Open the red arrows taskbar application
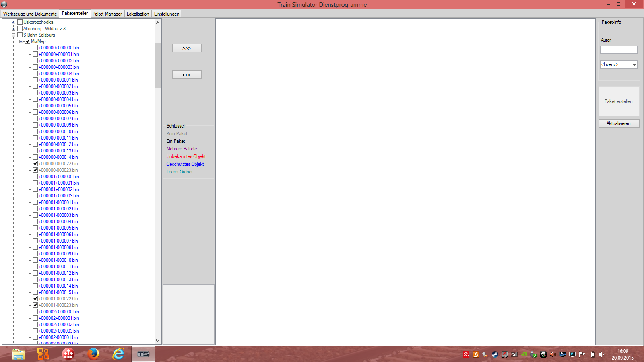This screenshot has width=644, height=362. [x=68, y=354]
